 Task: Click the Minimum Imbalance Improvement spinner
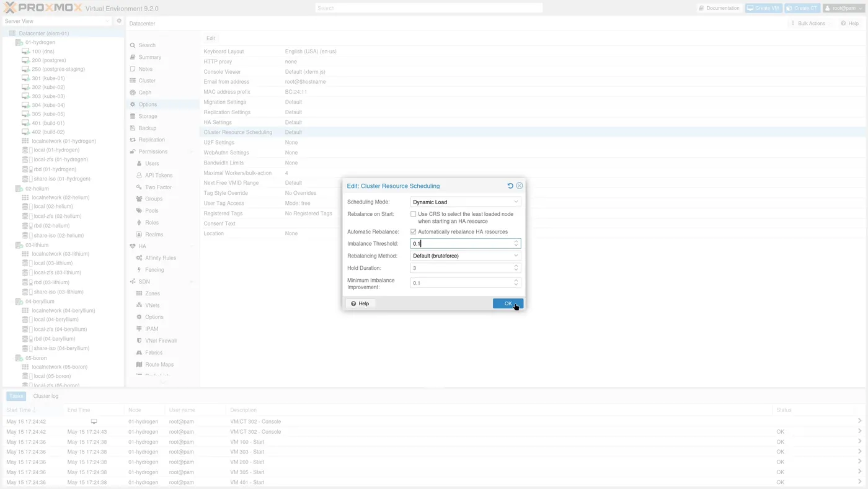(466, 282)
